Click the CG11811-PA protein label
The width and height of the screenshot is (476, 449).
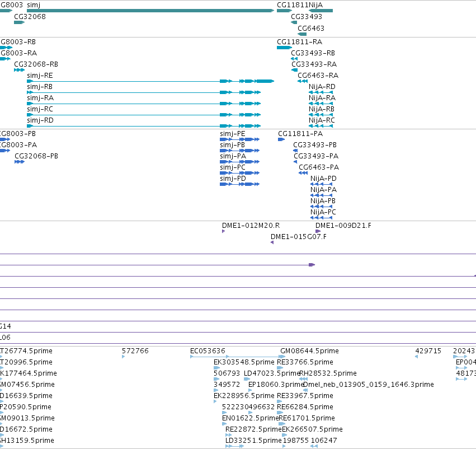click(300, 134)
